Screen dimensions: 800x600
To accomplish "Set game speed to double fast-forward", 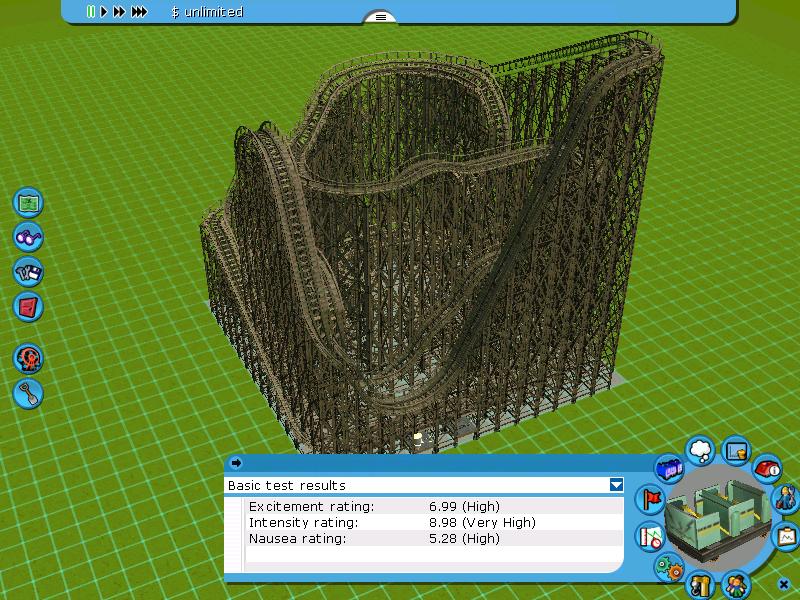I will 119,11.
